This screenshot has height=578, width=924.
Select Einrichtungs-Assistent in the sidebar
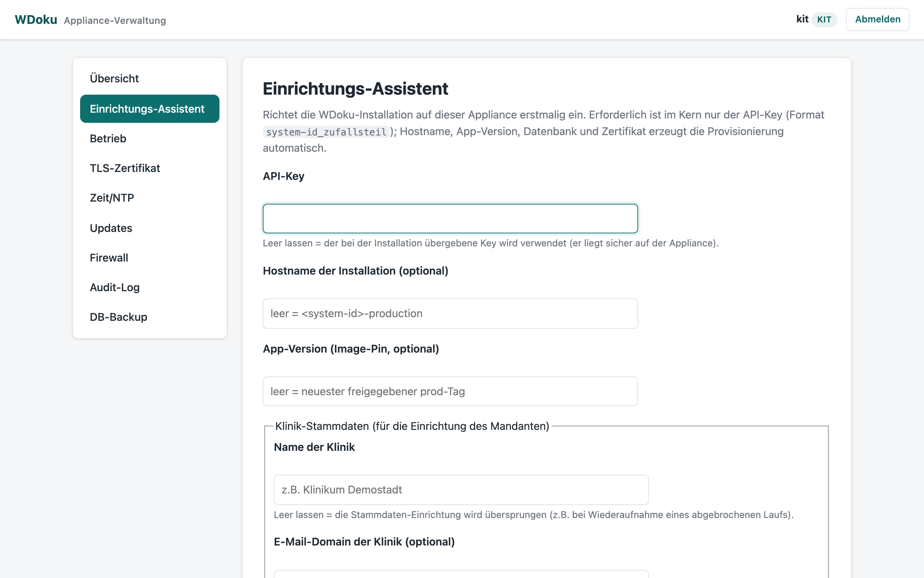click(149, 109)
